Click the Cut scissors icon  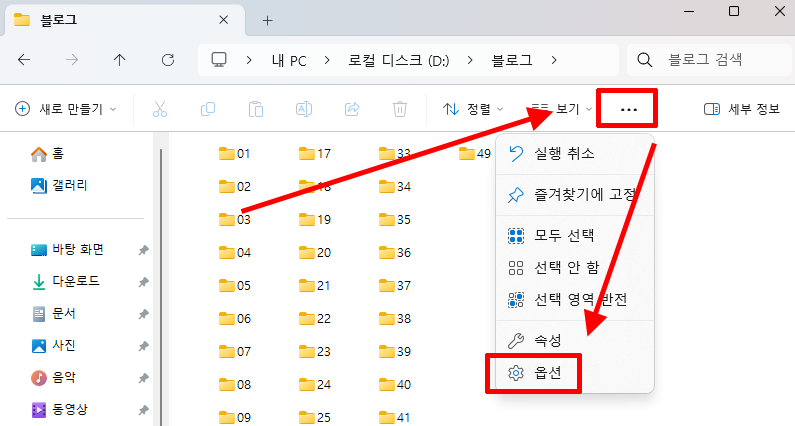pos(160,109)
